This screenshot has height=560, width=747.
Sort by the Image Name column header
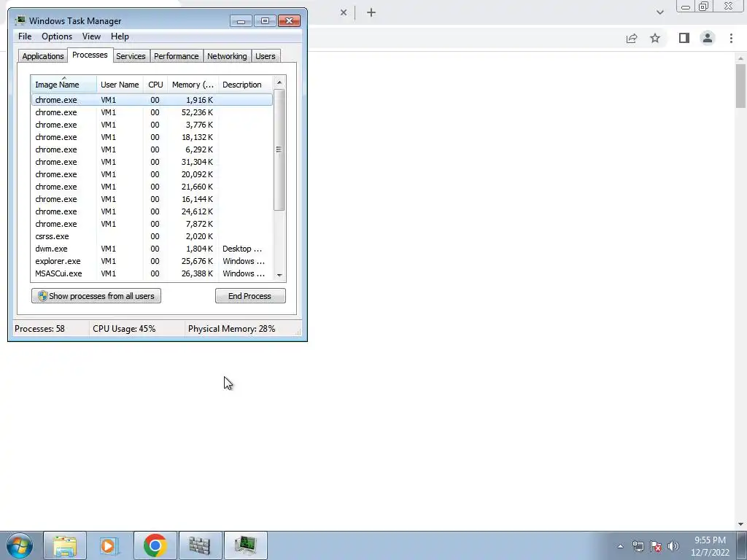pyautogui.click(x=64, y=85)
